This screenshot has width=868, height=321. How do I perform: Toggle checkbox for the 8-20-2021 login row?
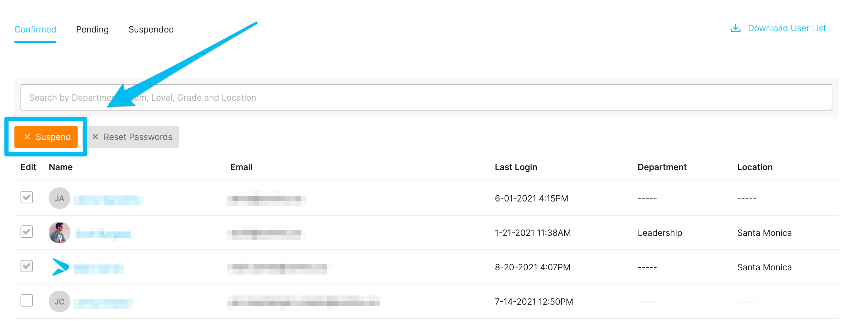click(x=27, y=266)
